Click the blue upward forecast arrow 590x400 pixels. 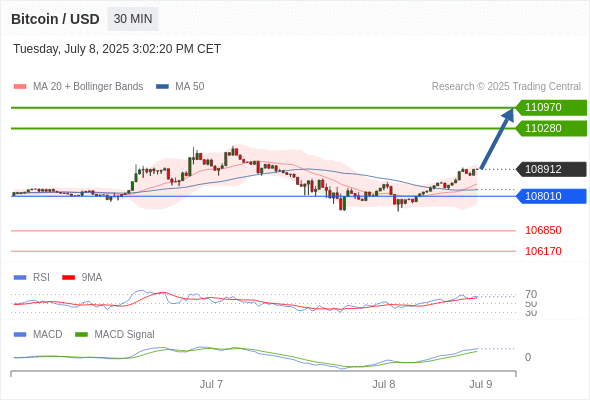coord(497,138)
